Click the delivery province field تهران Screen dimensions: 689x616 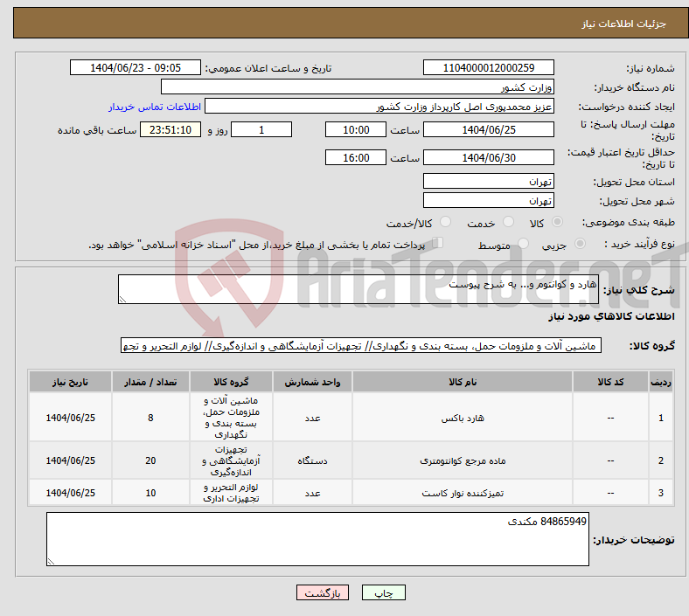tap(488, 182)
